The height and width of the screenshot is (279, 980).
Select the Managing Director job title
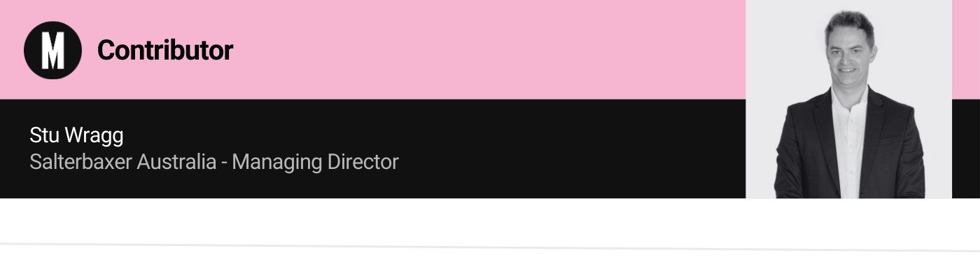pos(315,162)
